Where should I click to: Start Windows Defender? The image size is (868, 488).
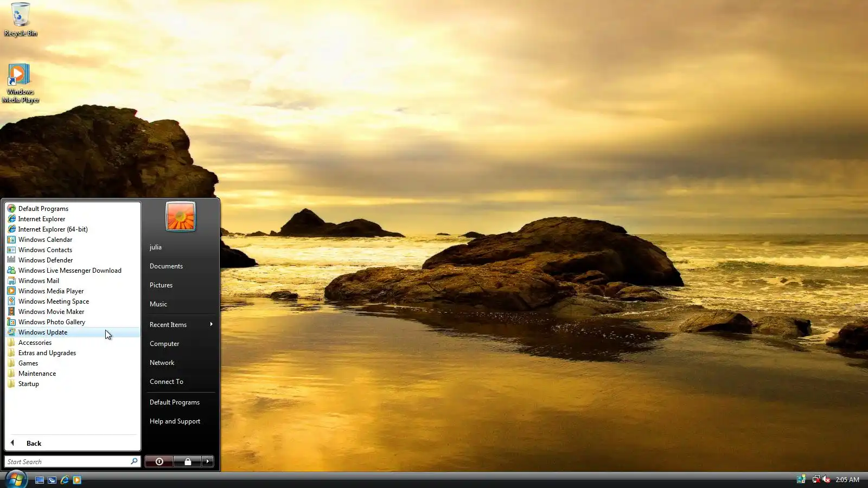pos(73,260)
